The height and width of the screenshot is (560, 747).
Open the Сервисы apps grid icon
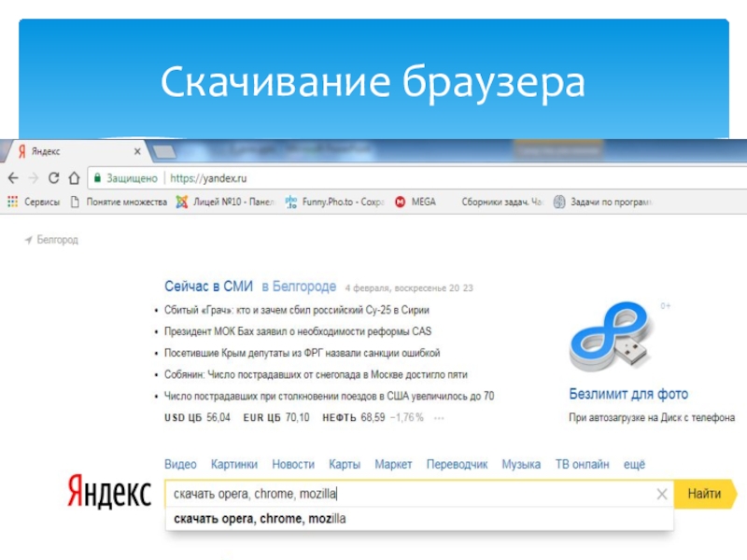click(x=13, y=202)
